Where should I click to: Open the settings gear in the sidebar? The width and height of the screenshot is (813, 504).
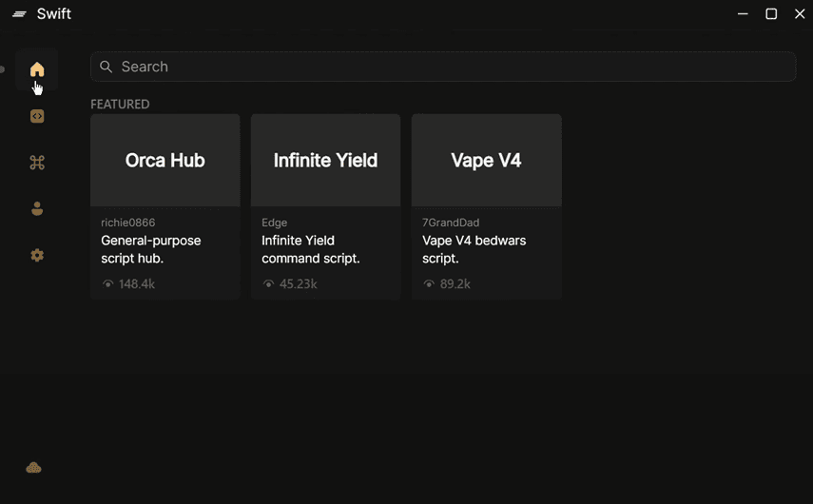point(37,255)
